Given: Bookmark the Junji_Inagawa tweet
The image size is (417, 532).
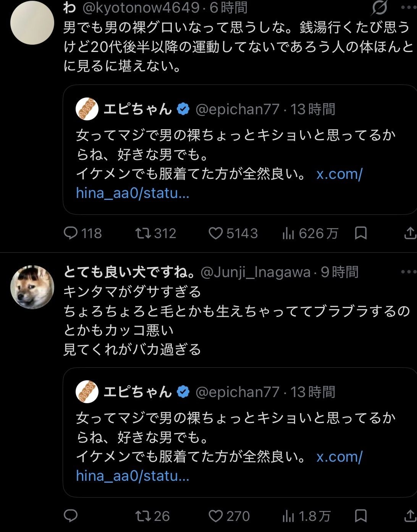Looking at the screenshot, I should click(x=360, y=516).
